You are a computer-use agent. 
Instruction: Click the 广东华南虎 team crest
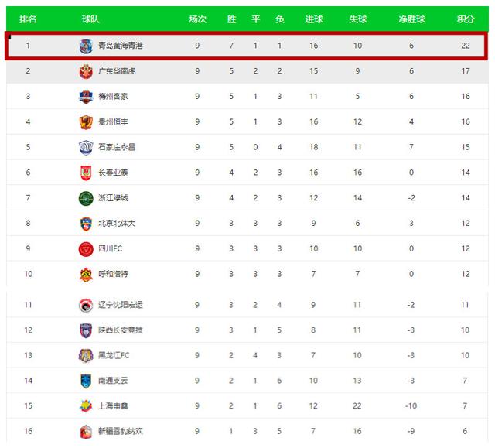tap(85, 72)
